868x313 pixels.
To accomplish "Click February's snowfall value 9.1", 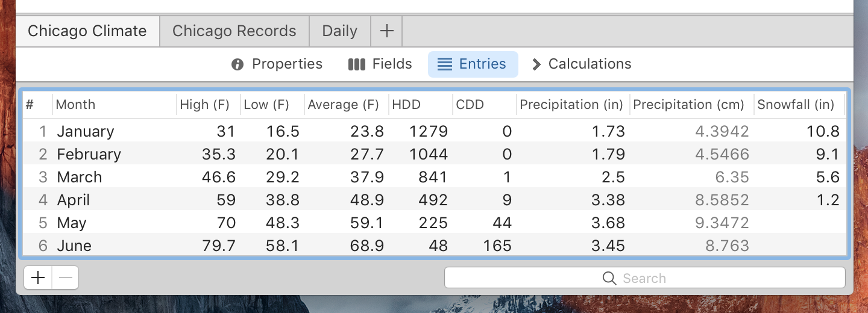I will (x=827, y=154).
